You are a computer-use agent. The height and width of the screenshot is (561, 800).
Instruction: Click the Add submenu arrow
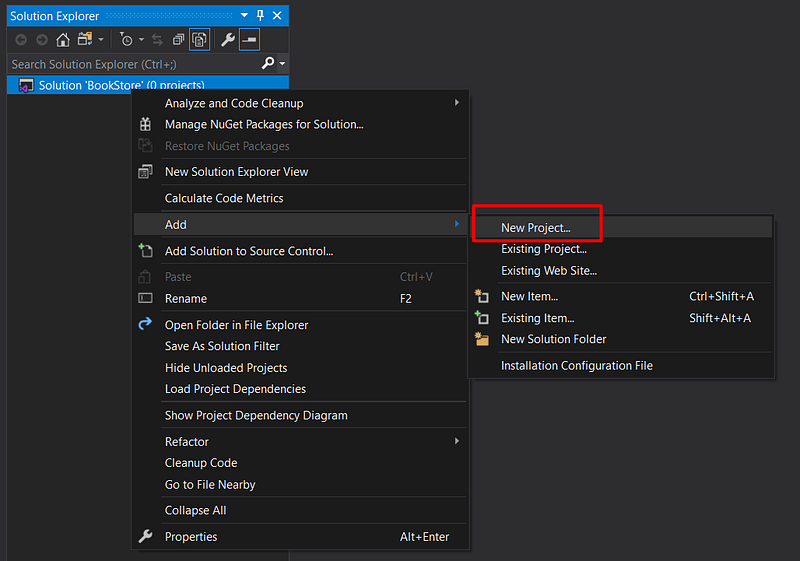coord(457,224)
